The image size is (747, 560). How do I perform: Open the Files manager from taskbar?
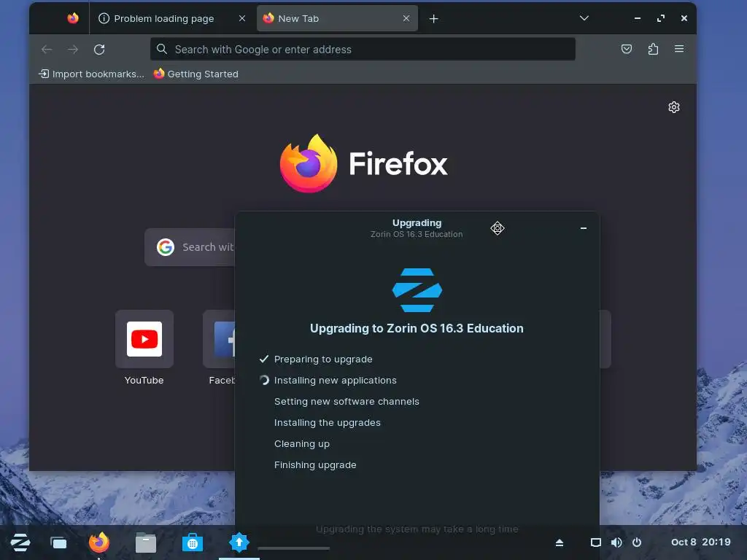pyautogui.click(x=146, y=542)
